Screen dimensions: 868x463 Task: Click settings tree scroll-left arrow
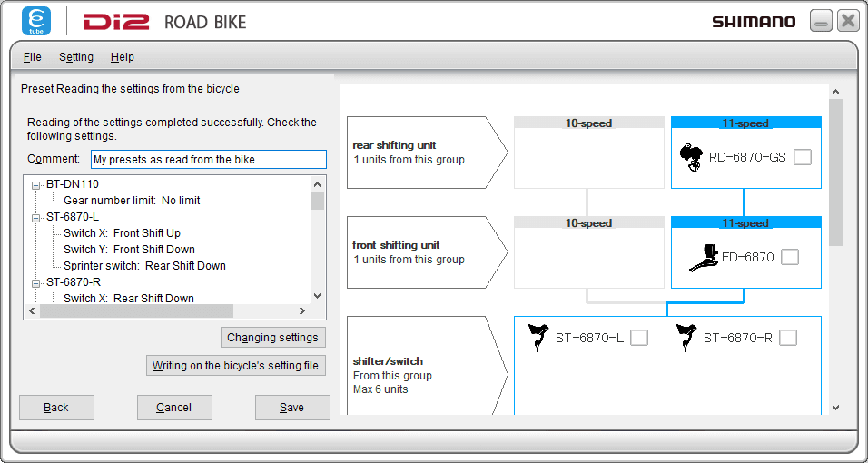coord(32,311)
